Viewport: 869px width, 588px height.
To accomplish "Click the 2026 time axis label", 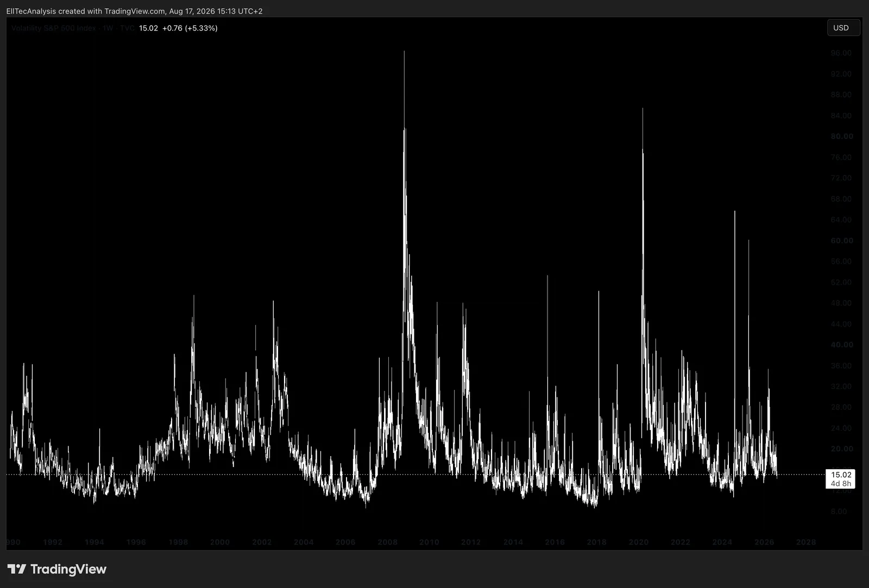I will click(x=765, y=542).
